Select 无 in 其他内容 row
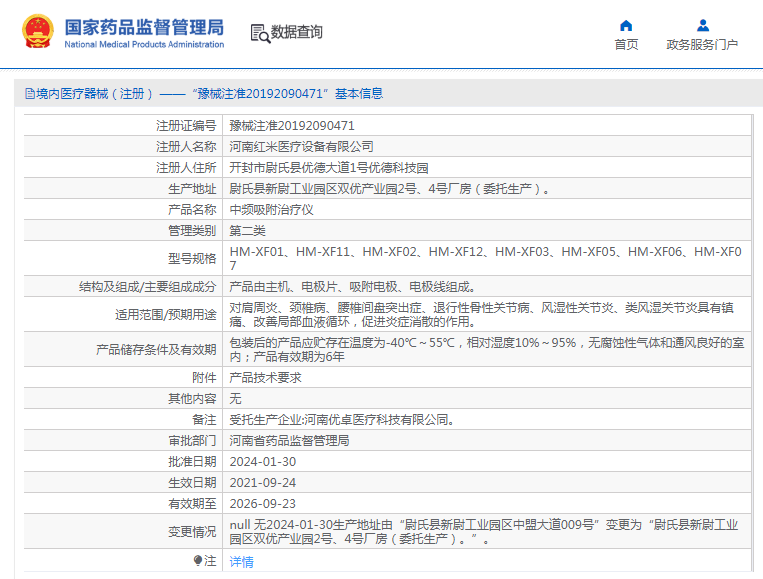 [x=235, y=398]
